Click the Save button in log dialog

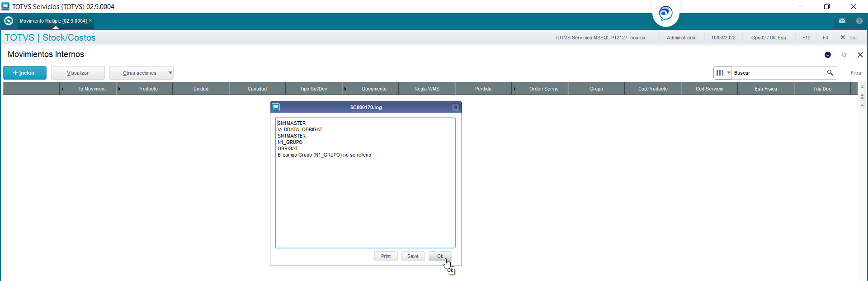coord(413,256)
